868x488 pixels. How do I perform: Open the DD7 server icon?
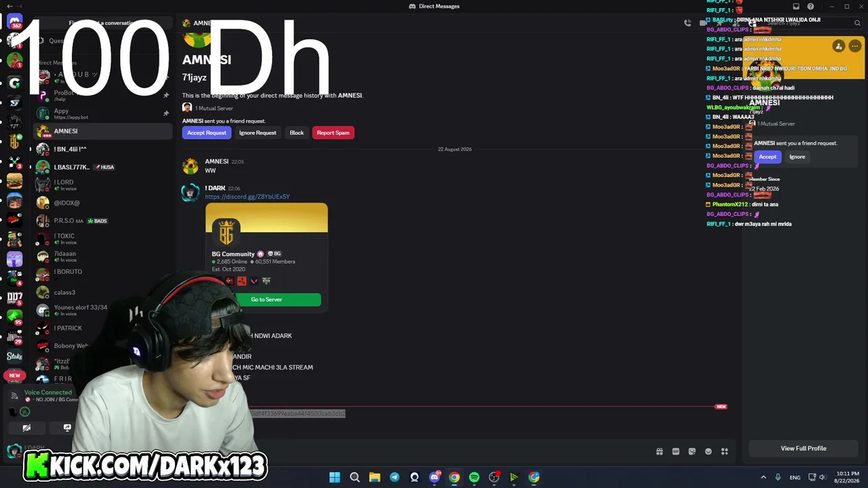click(14, 297)
